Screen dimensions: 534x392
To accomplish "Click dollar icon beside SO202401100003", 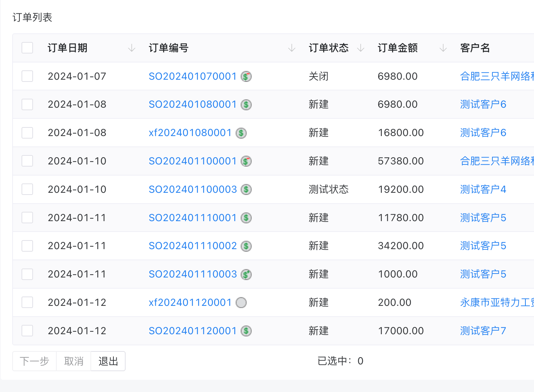I will [x=246, y=190].
